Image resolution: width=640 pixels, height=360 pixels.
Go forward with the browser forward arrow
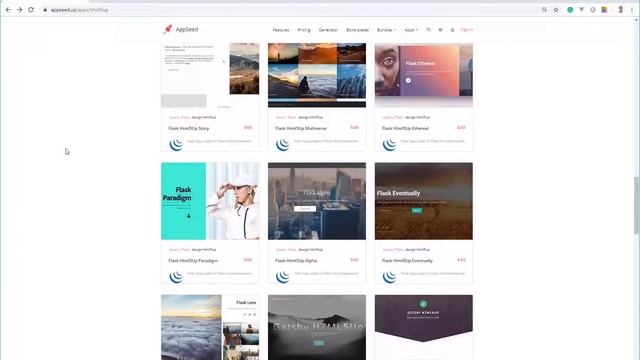click(x=19, y=9)
